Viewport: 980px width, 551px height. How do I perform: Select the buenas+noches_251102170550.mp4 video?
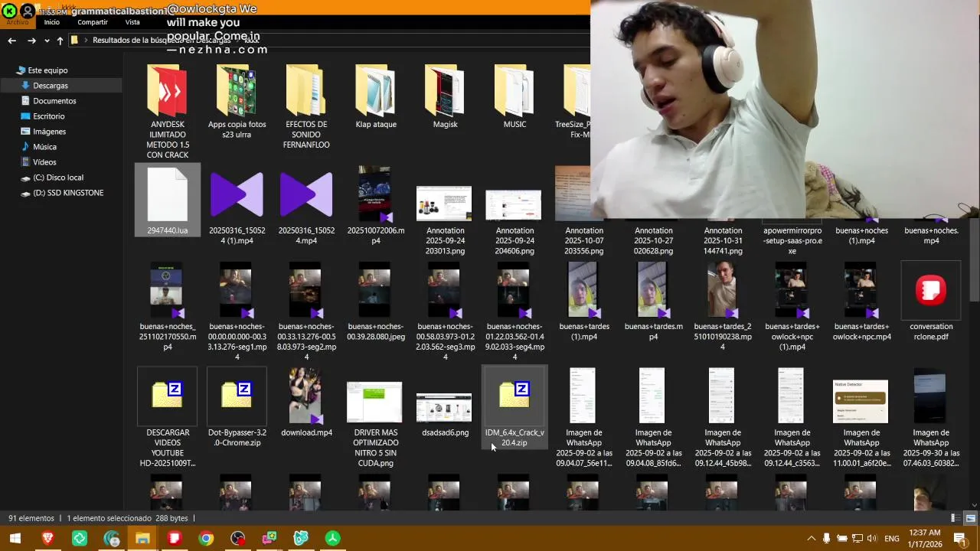pyautogui.click(x=168, y=308)
